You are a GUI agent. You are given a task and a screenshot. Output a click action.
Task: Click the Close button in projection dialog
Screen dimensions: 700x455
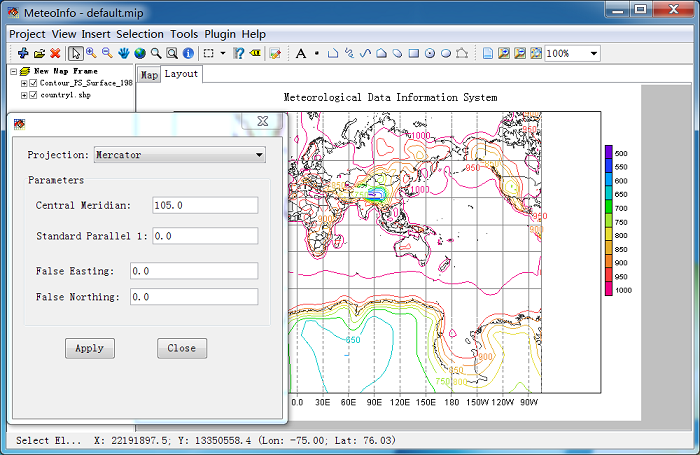point(182,348)
